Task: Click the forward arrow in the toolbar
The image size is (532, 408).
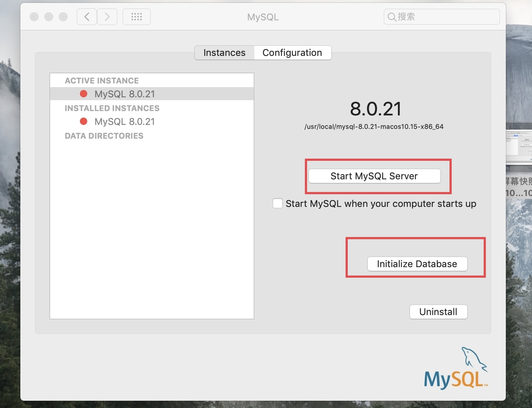Action: (x=107, y=17)
